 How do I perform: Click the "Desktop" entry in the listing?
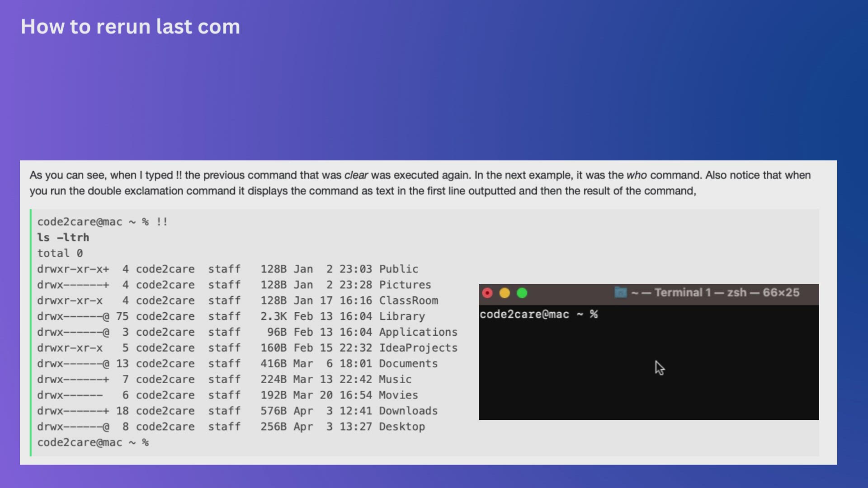[x=401, y=427]
